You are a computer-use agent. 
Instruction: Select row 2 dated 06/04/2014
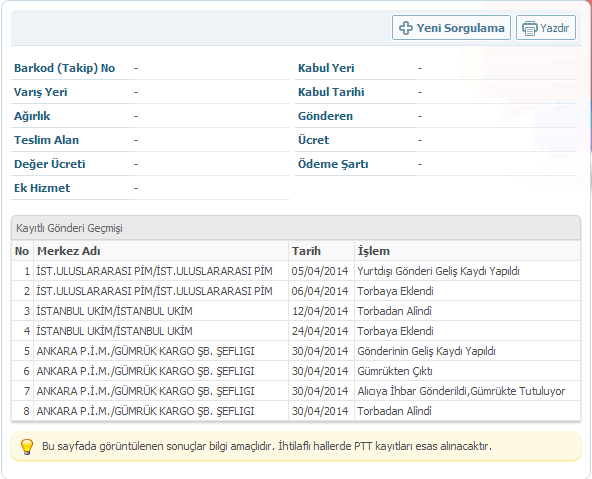(296, 291)
